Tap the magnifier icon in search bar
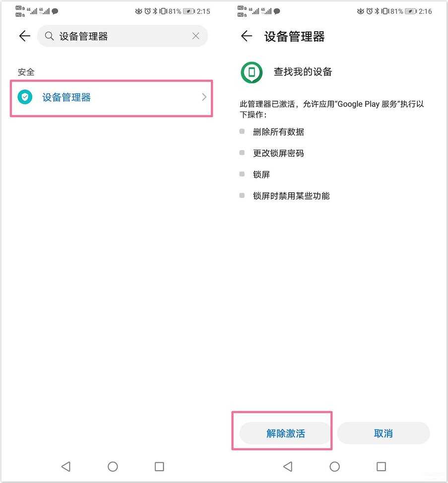Screen dimensions: 448x483 click(49, 36)
